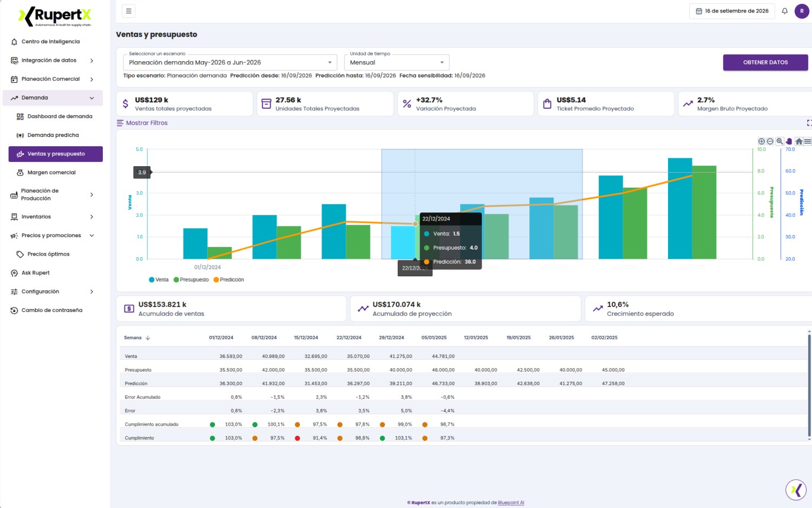Image resolution: width=812 pixels, height=508 pixels.
Task: Expand Integración de datos submenu
Action: (52, 61)
